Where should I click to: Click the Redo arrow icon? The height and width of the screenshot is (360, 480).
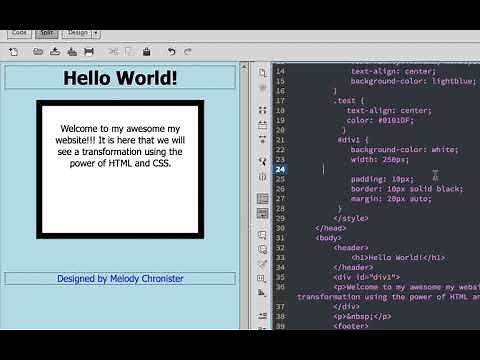coord(188,52)
